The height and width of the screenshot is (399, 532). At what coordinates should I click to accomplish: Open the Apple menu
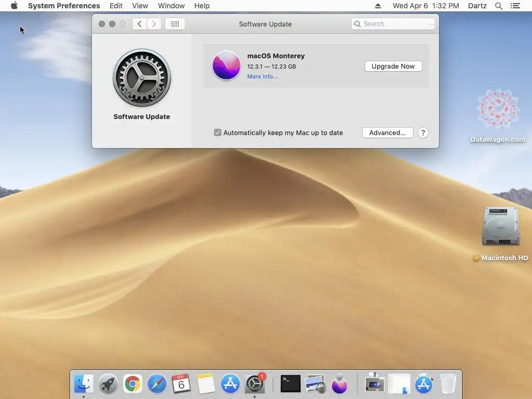[14, 6]
